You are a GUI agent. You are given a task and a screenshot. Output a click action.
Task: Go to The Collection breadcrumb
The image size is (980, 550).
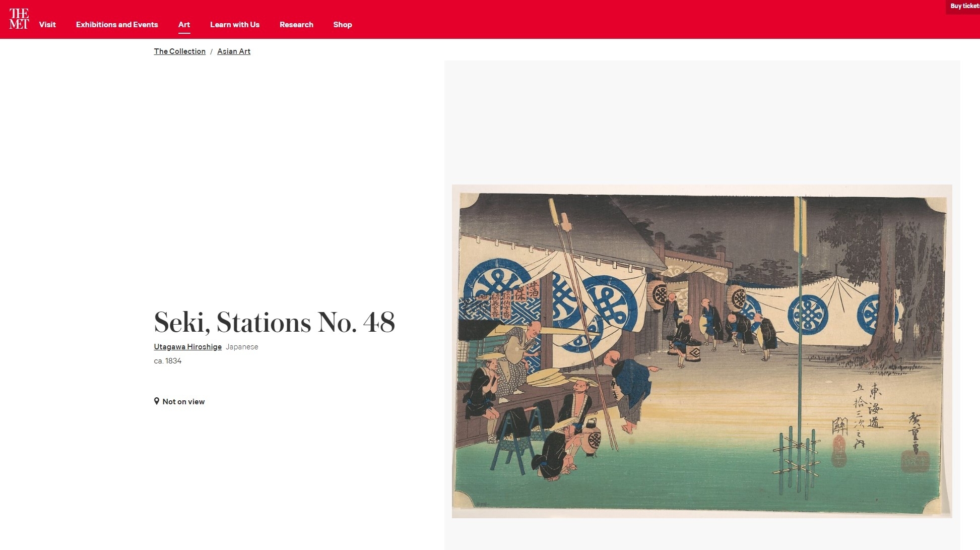(180, 51)
